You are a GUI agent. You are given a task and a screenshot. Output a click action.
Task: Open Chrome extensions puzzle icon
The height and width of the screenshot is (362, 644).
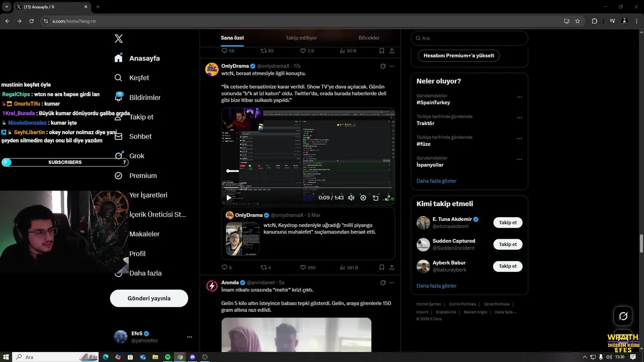click(594, 21)
